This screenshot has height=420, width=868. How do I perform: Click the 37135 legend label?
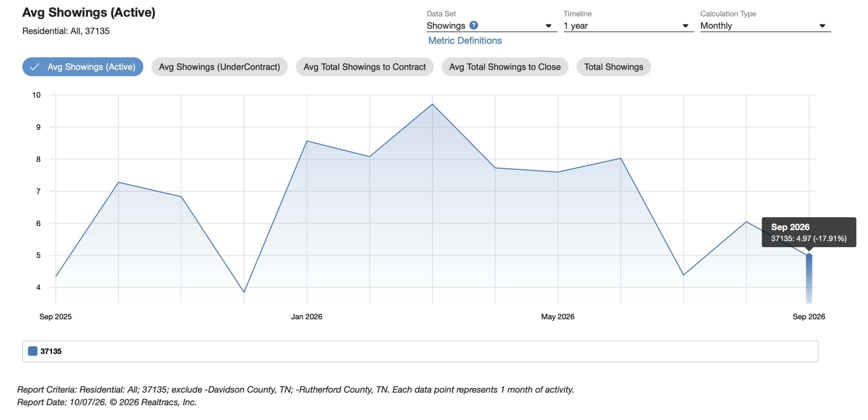coord(51,351)
